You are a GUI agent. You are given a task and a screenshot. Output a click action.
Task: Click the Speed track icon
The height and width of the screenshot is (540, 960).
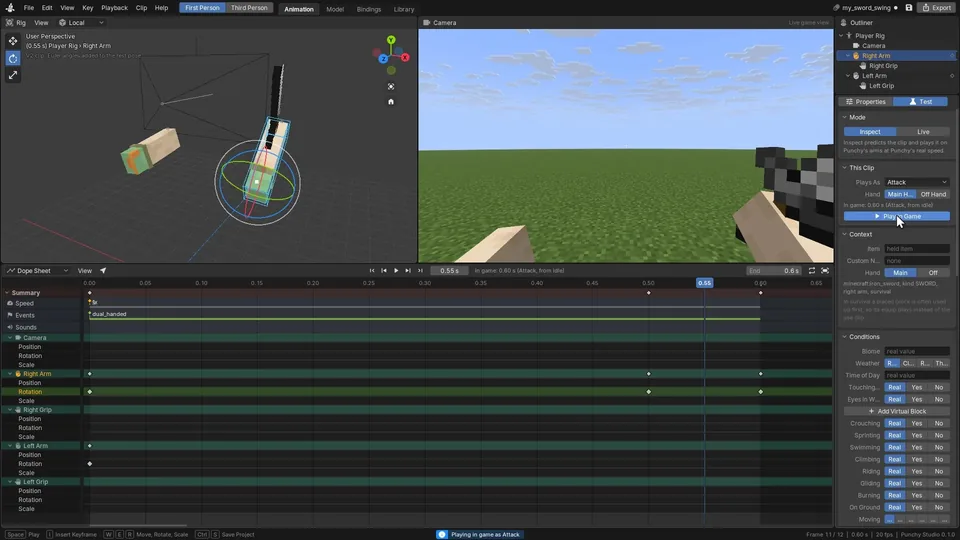click(x=10, y=303)
